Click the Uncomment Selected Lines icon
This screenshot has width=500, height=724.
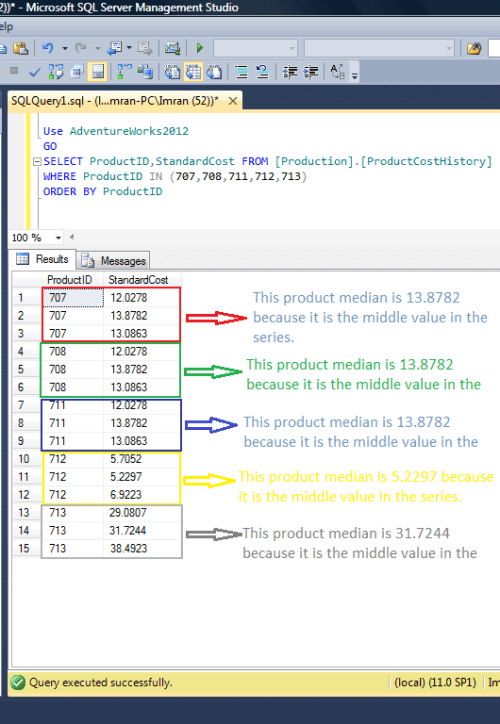pos(262,72)
